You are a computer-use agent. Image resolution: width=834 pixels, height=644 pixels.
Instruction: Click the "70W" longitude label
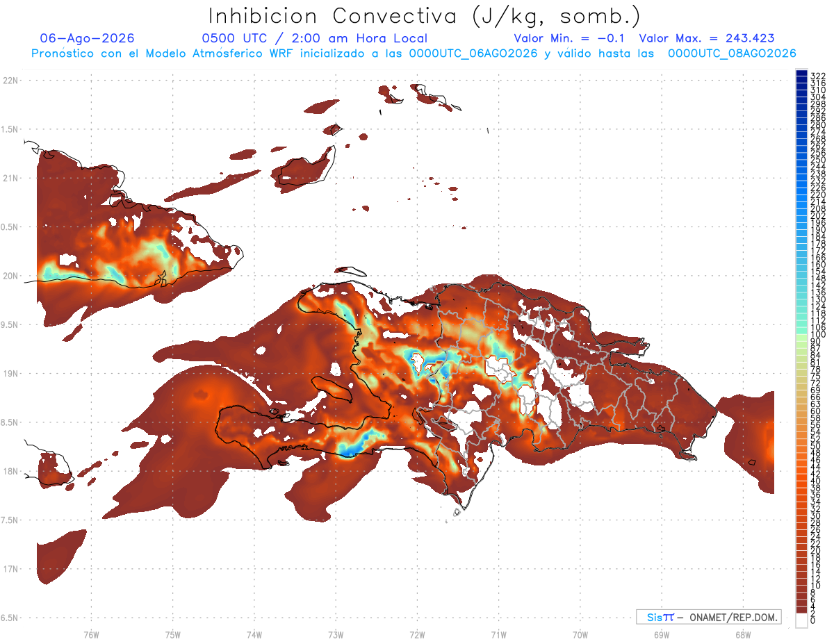point(580,634)
